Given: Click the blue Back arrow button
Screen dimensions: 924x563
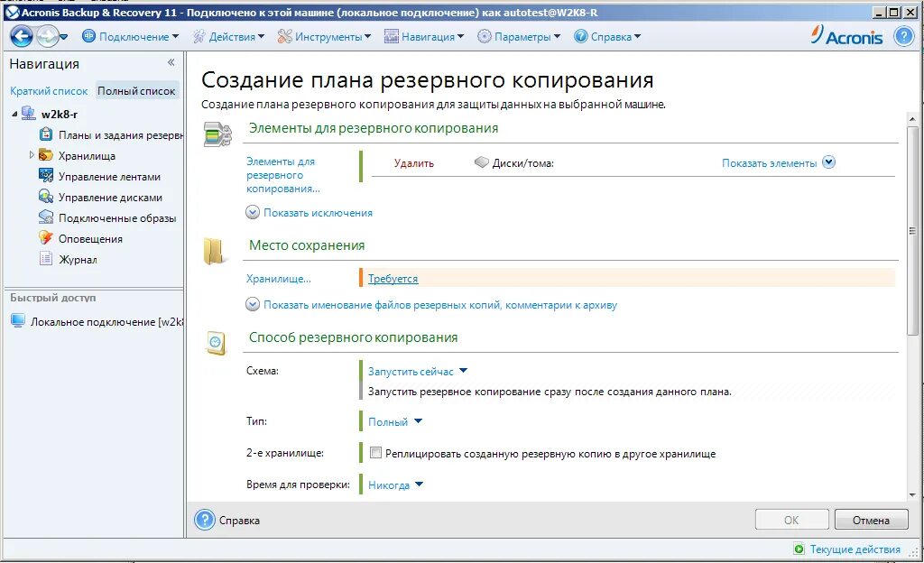Looking at the screenshot, I should tap(22, 36).
